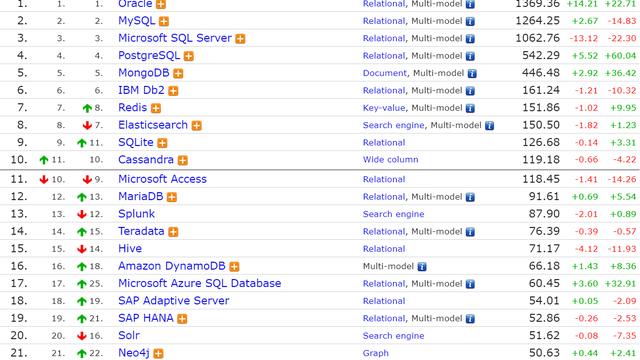Open the Microsoft Access database link

[x=162, y=179]
